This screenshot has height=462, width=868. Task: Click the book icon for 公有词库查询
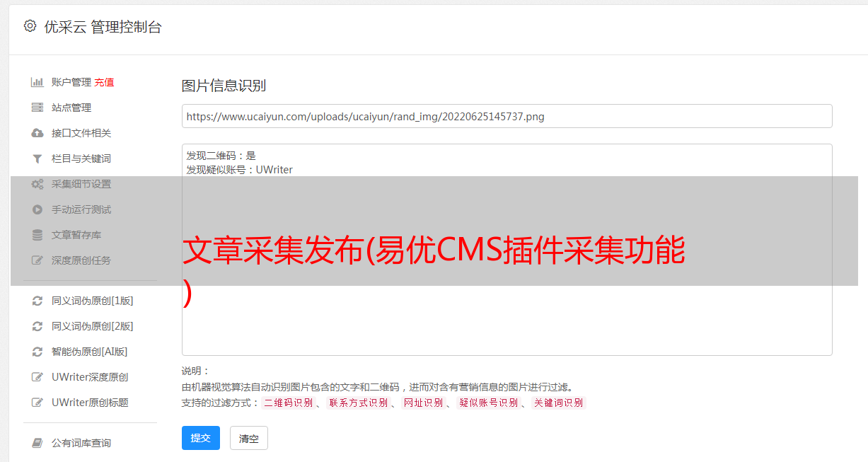[37, 443]
